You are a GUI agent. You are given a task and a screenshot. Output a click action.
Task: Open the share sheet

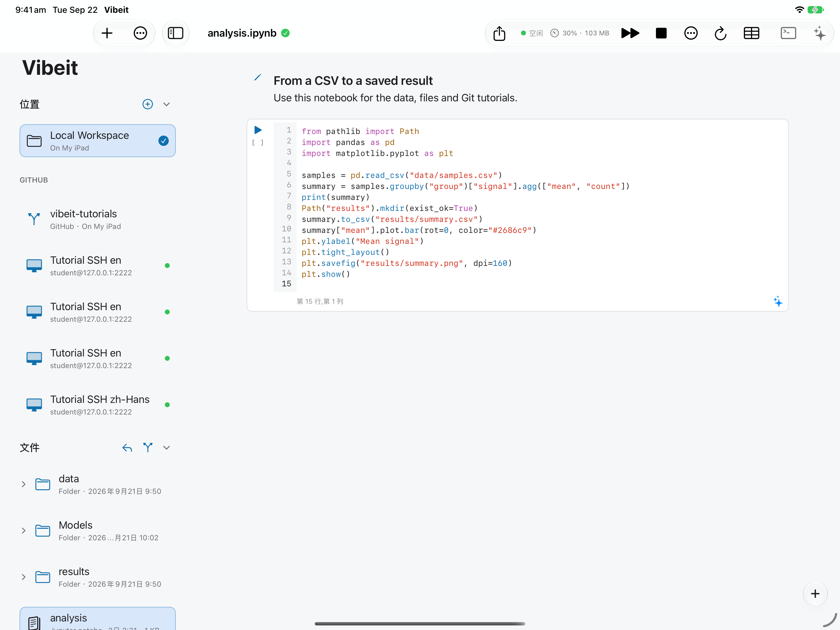[499, 33]
